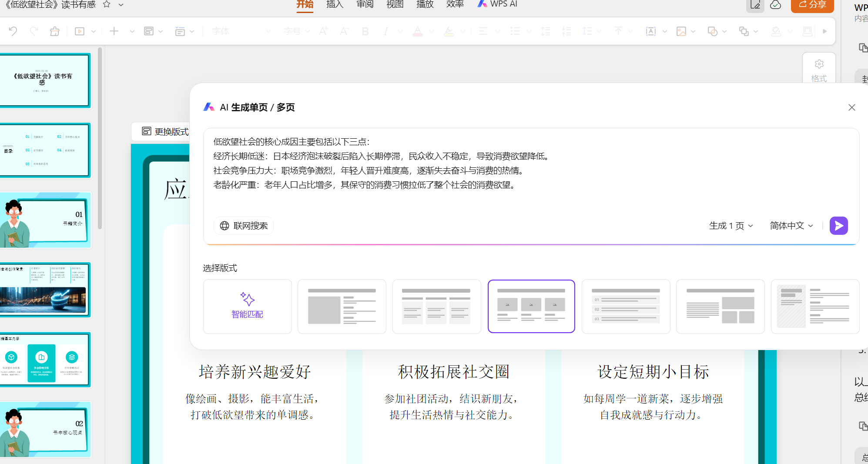Undo the last action in toolbar

point(13,31)
